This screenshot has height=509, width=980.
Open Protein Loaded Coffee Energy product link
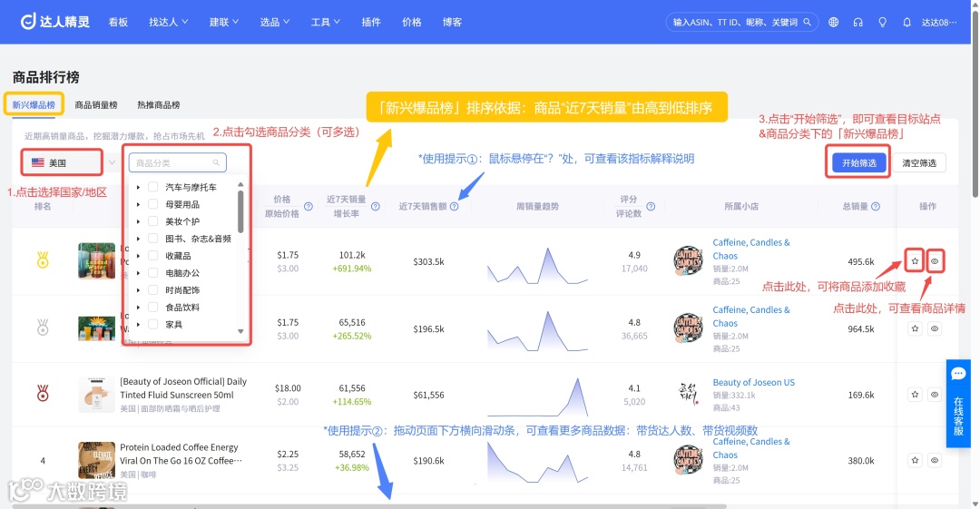point(180,454)
